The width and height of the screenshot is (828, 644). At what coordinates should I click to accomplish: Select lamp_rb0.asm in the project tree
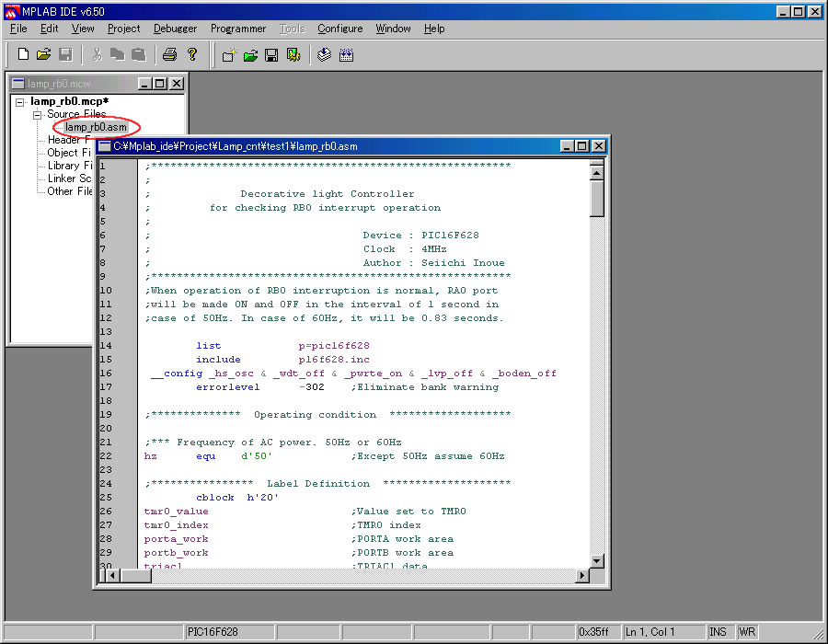coord(96,127)
